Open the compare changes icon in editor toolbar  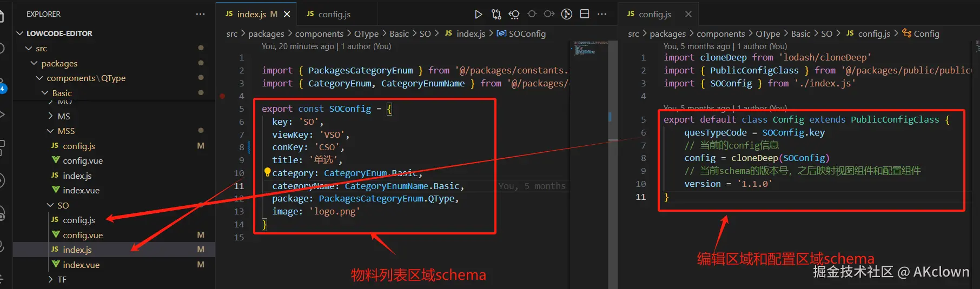point(496,14)
